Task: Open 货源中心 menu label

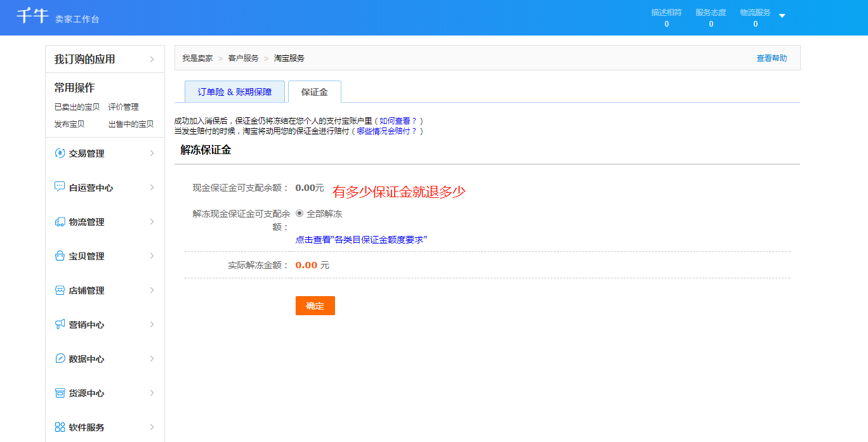Action: 86,393
